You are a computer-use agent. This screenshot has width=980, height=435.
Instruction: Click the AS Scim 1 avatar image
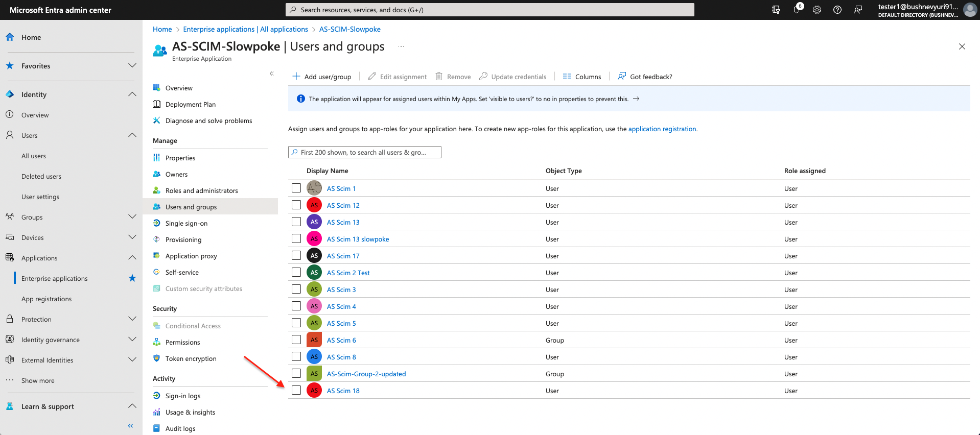314,188
